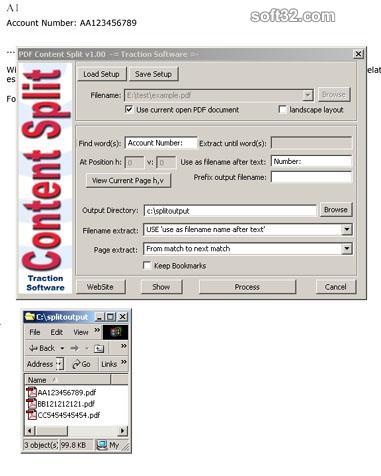Open the View menu in splitoutput window
This screenshot has height=476, width=381.
coord(81,332)
